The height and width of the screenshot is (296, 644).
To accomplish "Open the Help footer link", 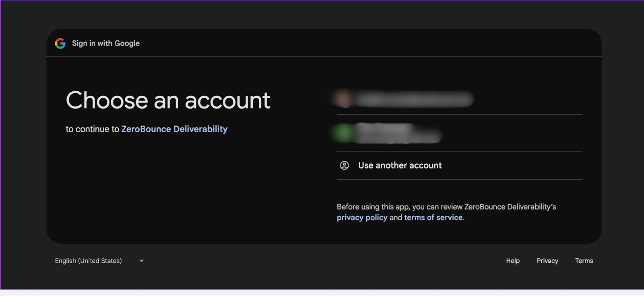I will click(x=513, y=261).
